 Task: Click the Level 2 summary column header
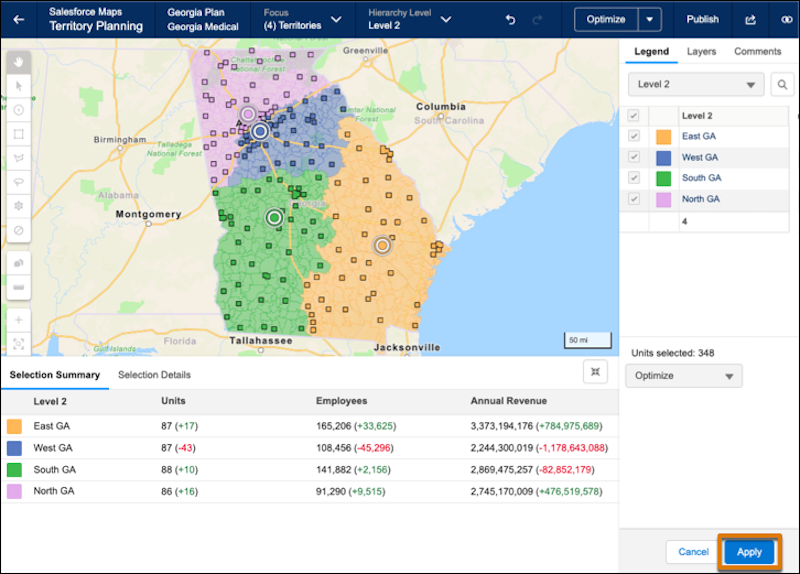(50, 402)
